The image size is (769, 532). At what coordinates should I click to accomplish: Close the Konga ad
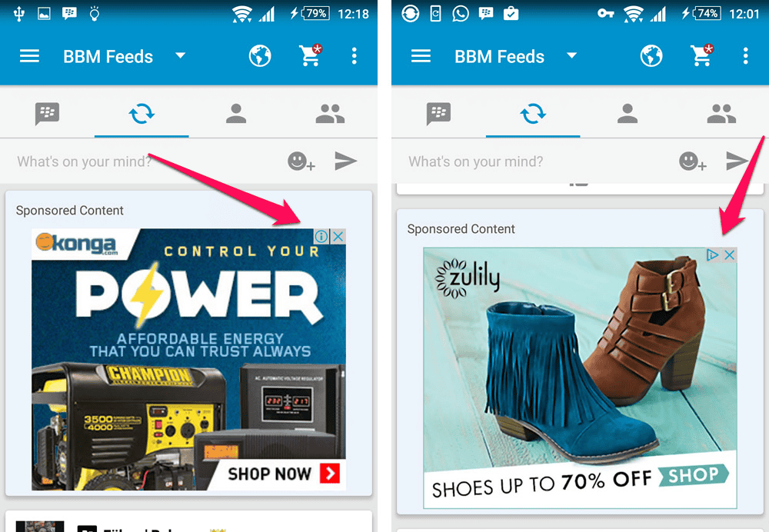[x=338, y=237]
